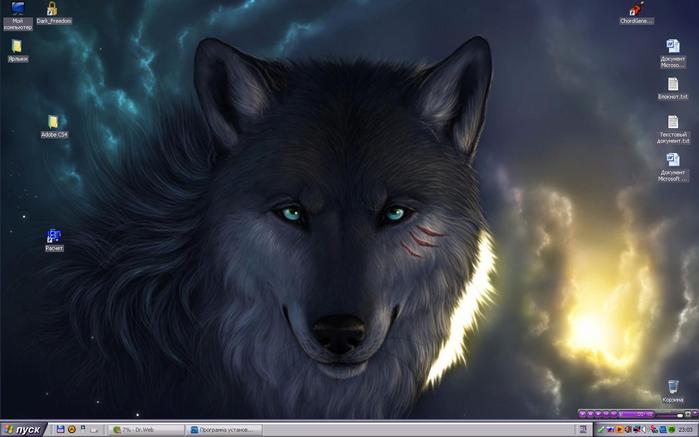Viewport: 699px width, 437px height.
Task: Switch to the 7% - Dr.Web taskbar window
Action: click(146, 429)
